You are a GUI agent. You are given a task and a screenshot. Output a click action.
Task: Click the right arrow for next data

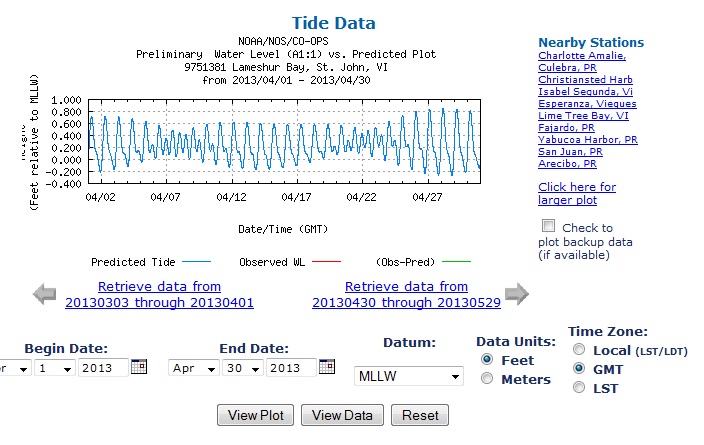(516, 293)
